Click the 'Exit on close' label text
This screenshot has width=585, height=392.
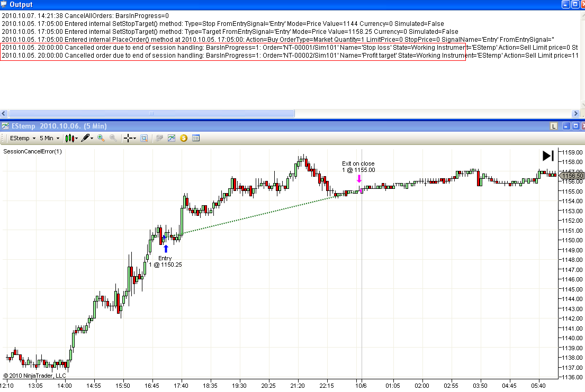point(358,163)
